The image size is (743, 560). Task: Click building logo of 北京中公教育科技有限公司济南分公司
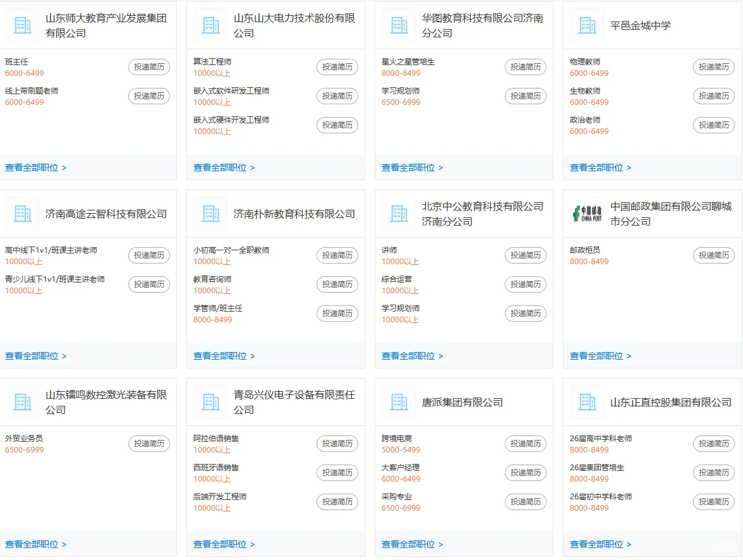[399, 214]
